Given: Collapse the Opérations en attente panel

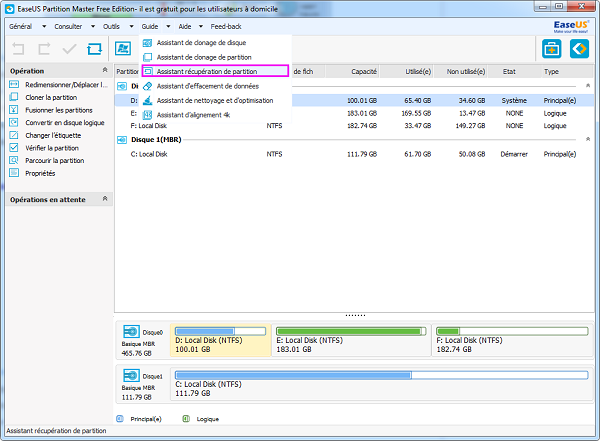Looking at the screenshot, I should 105,199.
